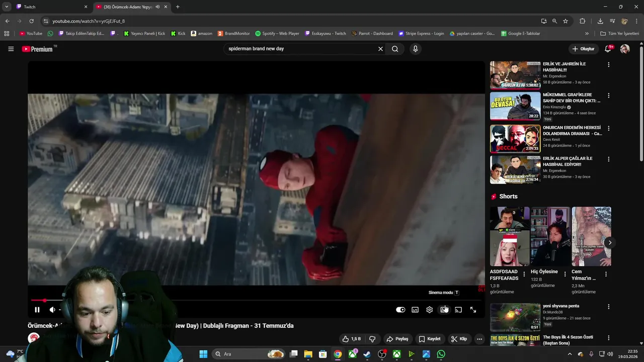Image resolution: width=644 pixels, height=362 pixels.
Task: Open options for the 'ONURCAN ERDEM'İN HERKESİ' video
Action: [x=608, y=128]
